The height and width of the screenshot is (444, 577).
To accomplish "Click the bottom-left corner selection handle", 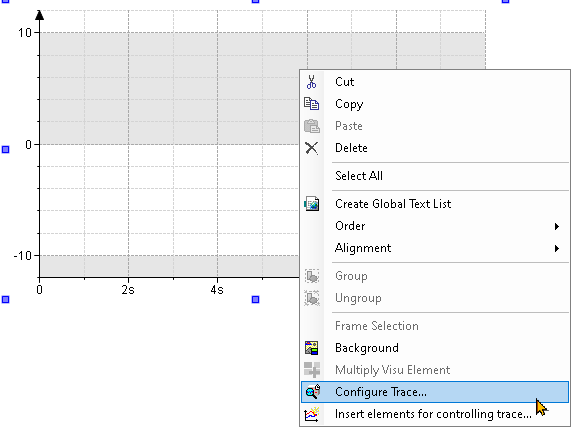I will [x=6, y=299].
